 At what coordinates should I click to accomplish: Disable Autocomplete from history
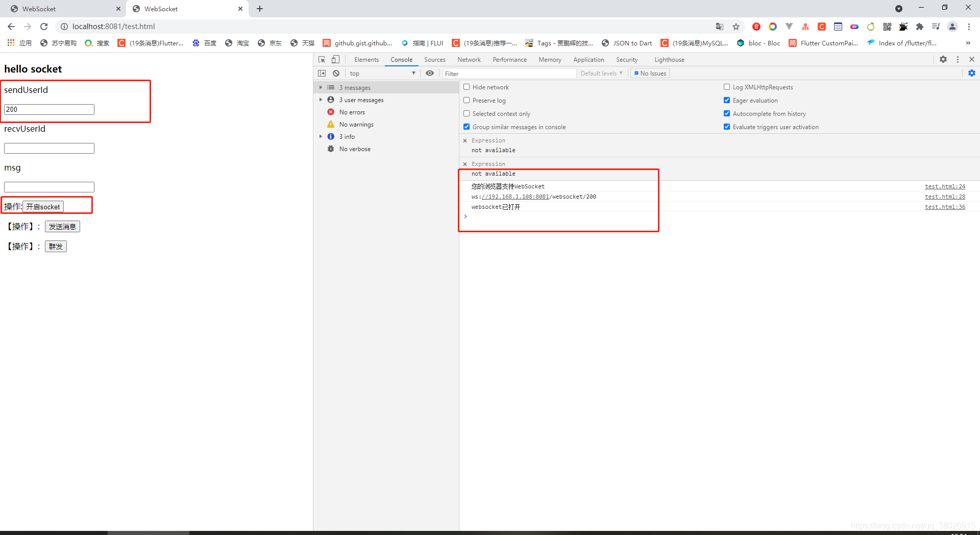(x=727, y=114)
